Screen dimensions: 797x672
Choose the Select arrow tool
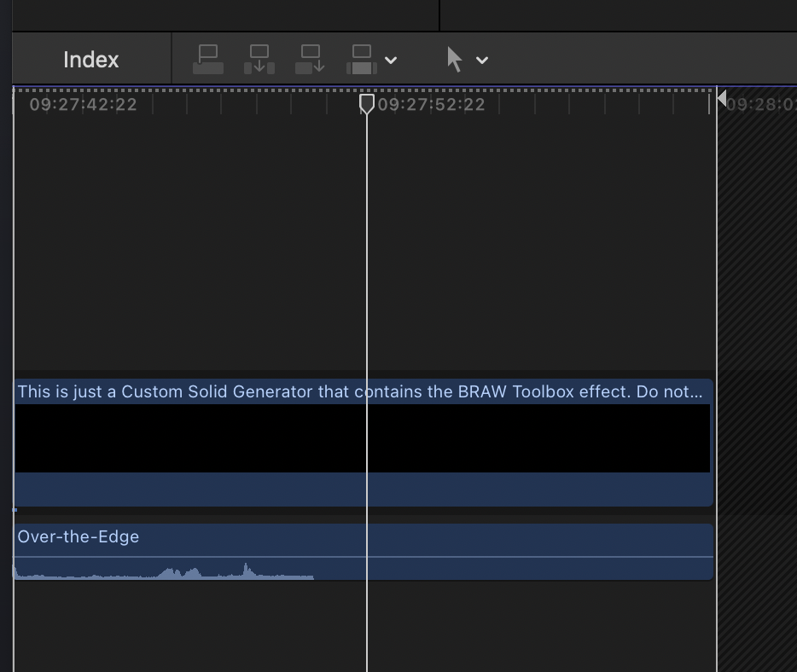[x=454, y=60]
